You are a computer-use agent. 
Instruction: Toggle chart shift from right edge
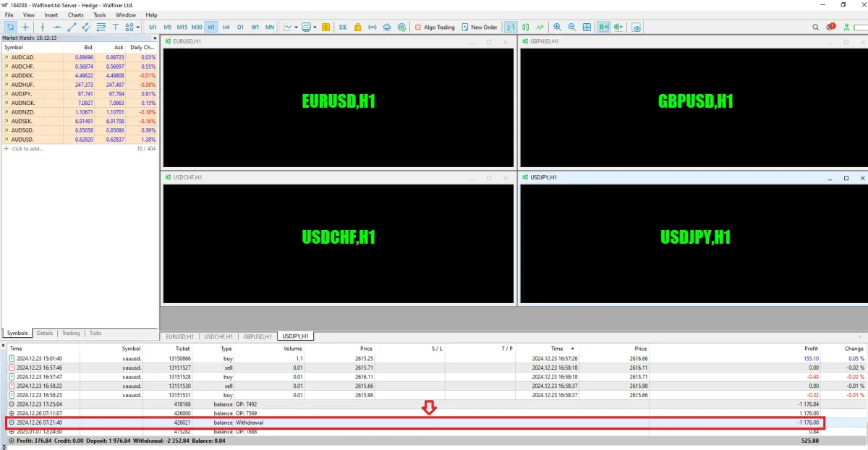click(x=618, y=27)
